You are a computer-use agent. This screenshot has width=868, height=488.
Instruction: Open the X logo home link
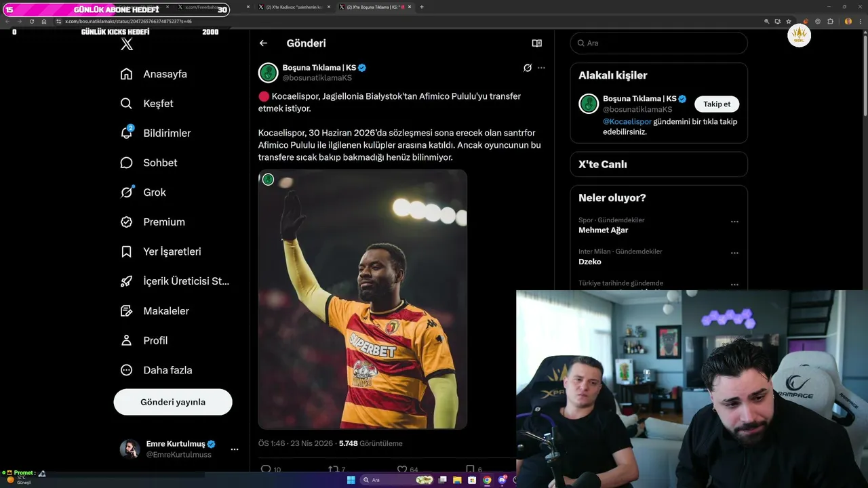(x=127, y=44)
